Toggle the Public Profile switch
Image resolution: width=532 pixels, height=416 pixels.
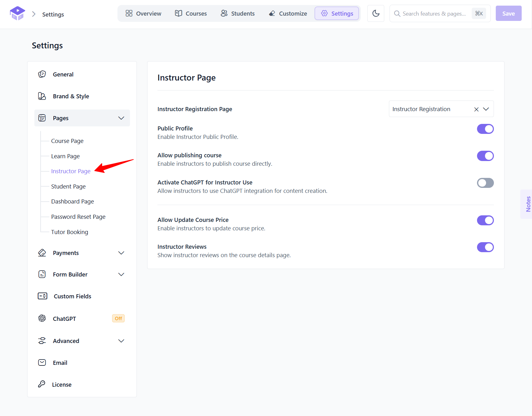click(485, 129)
